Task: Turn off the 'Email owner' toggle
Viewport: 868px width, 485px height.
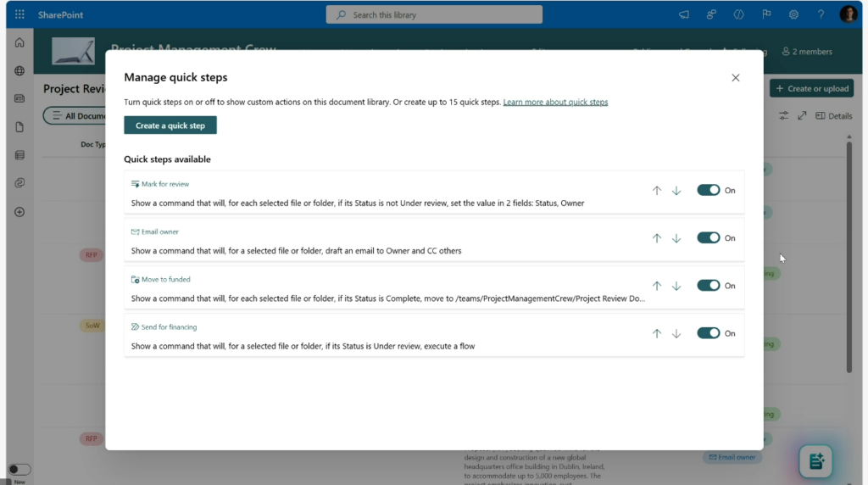Action: 708,238
